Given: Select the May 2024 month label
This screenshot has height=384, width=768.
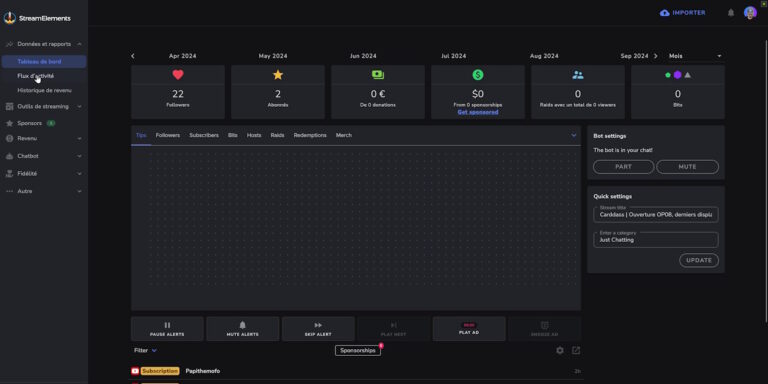Looking at the screenshot, I should click(273, 56).
